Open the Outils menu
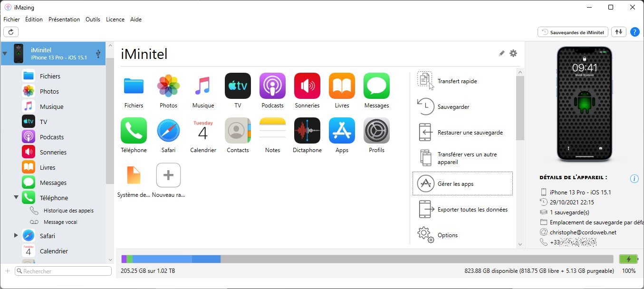The height and width of the screenshot is (289, 644). tap(93, 19)
